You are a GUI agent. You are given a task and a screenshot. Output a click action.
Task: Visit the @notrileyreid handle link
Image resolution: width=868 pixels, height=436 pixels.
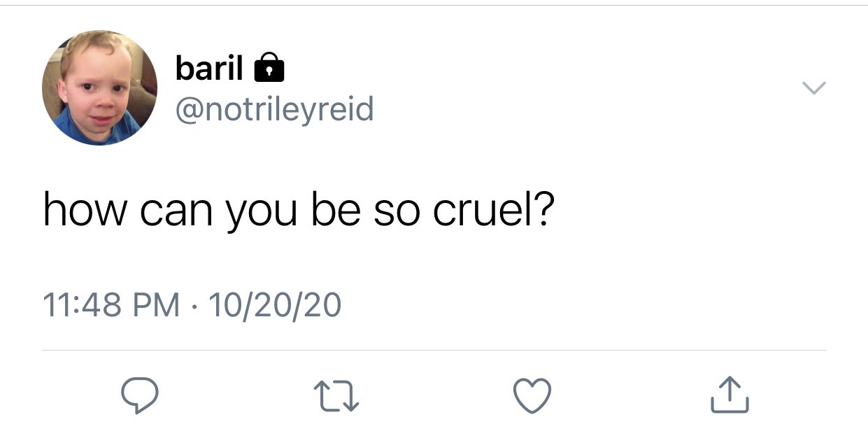click(x=274, y=109)
